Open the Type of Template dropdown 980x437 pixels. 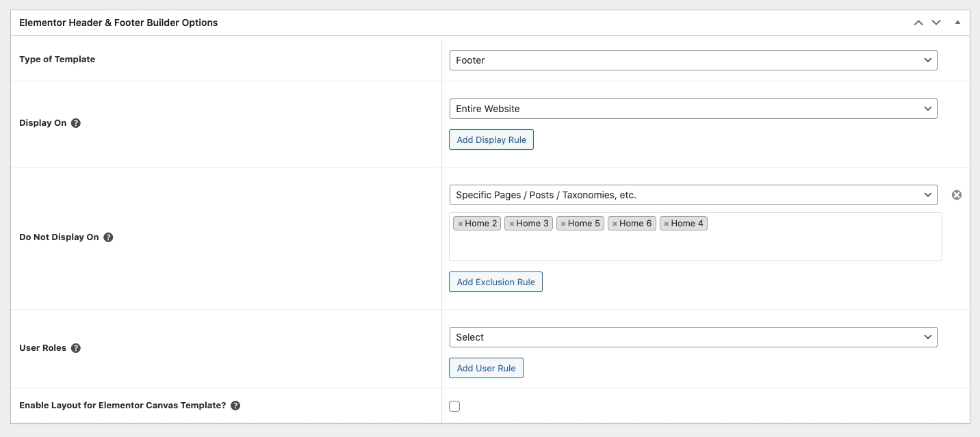(693, 60)
